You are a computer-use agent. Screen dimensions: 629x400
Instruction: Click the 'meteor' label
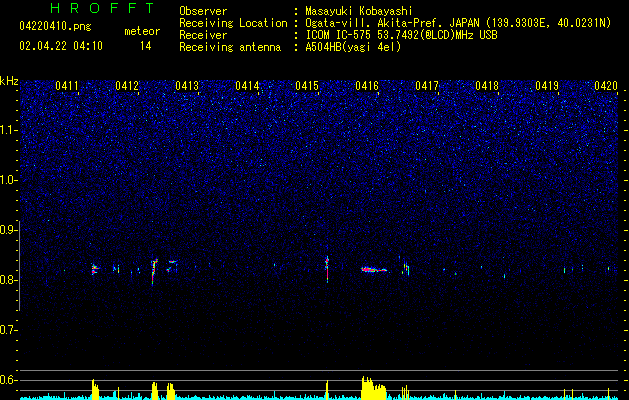[142, 31]
